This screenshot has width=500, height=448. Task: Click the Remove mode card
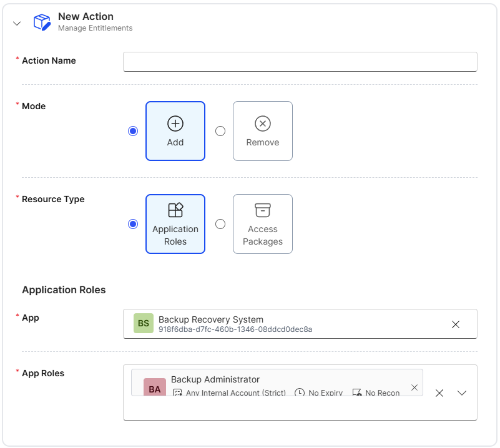tap(263, 131)
